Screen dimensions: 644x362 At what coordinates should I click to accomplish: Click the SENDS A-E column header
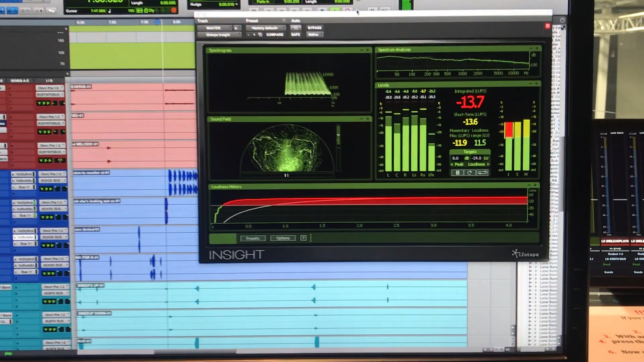point(20,80)
